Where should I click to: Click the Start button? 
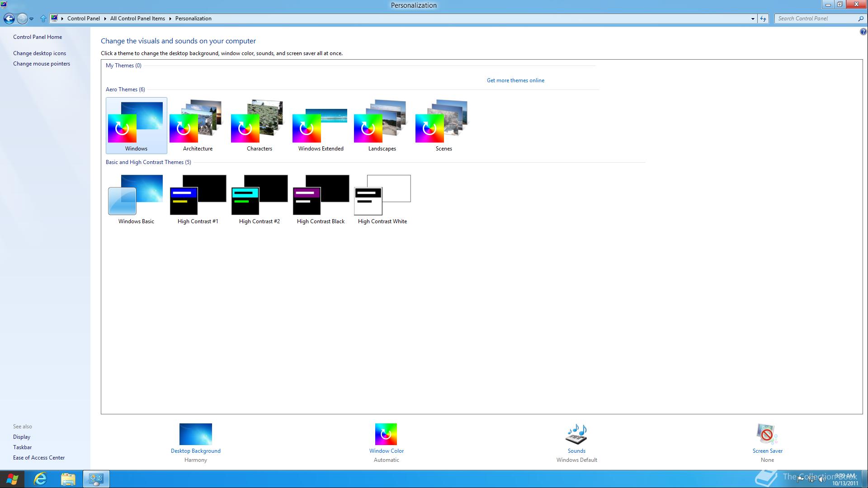12,479
